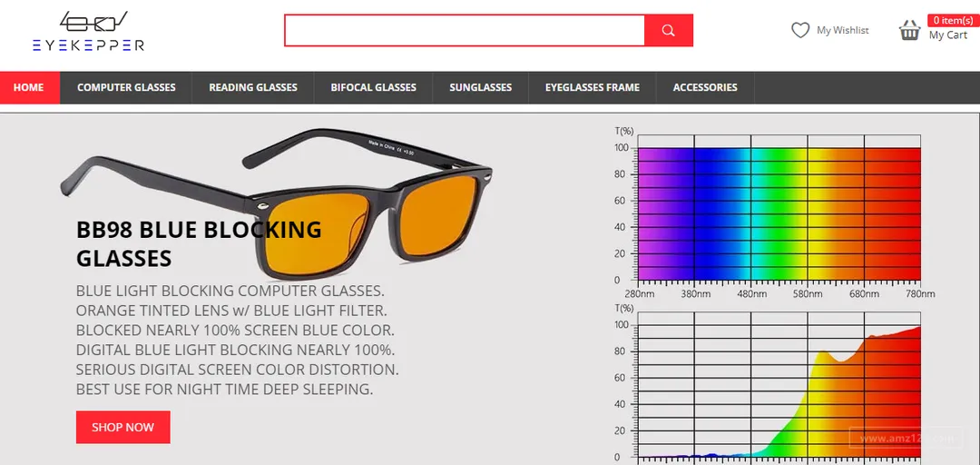Go to the Home menu tab
Screen dimensions: 980x465
(29, 87)
